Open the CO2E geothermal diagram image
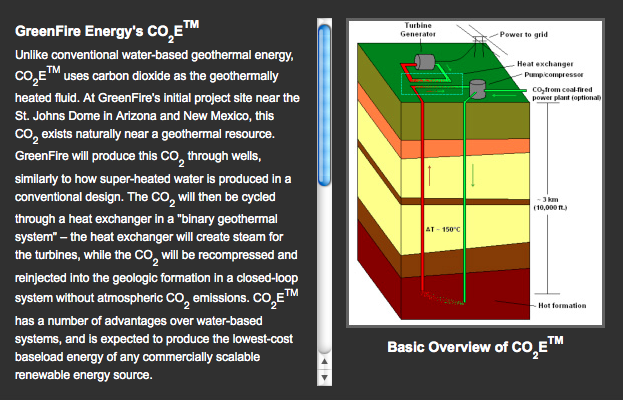This screenshot has width=623, height=400. [x=475, y=173]
